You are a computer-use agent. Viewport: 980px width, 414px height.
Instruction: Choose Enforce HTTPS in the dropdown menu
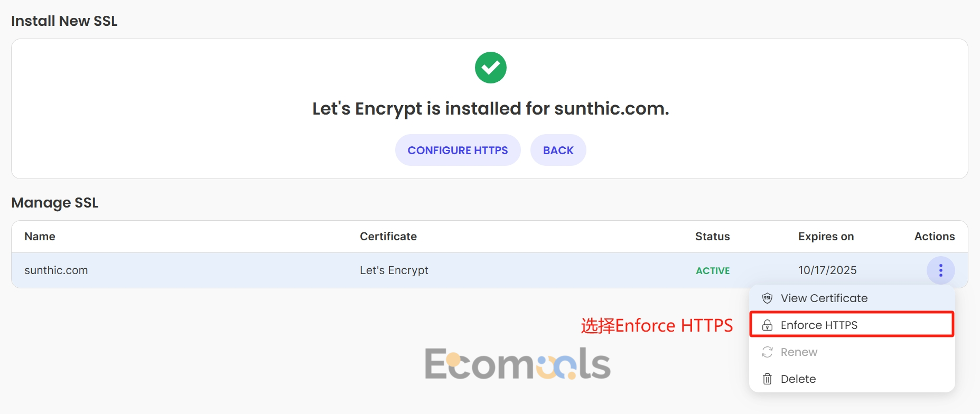point(852,325)
